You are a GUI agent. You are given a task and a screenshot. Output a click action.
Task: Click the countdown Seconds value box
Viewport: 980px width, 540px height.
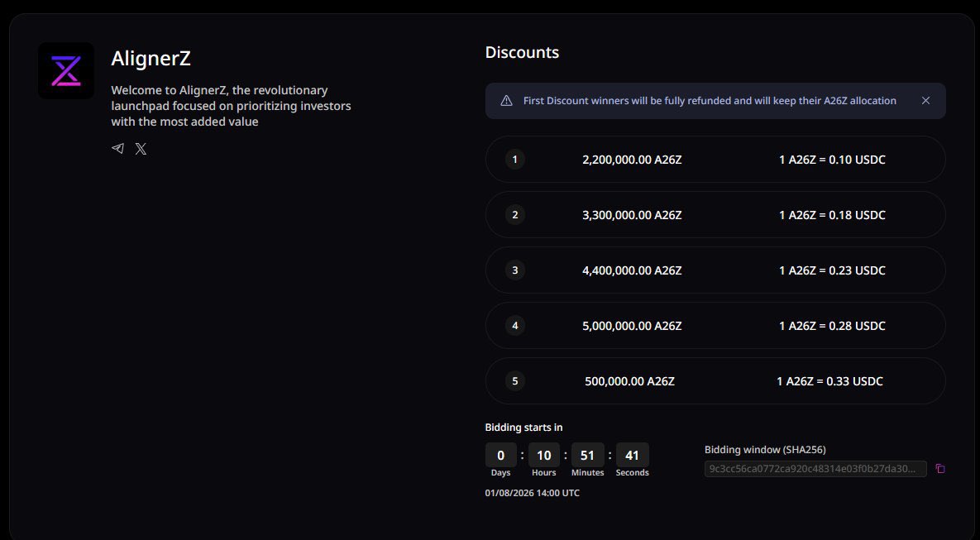point(632,455)
